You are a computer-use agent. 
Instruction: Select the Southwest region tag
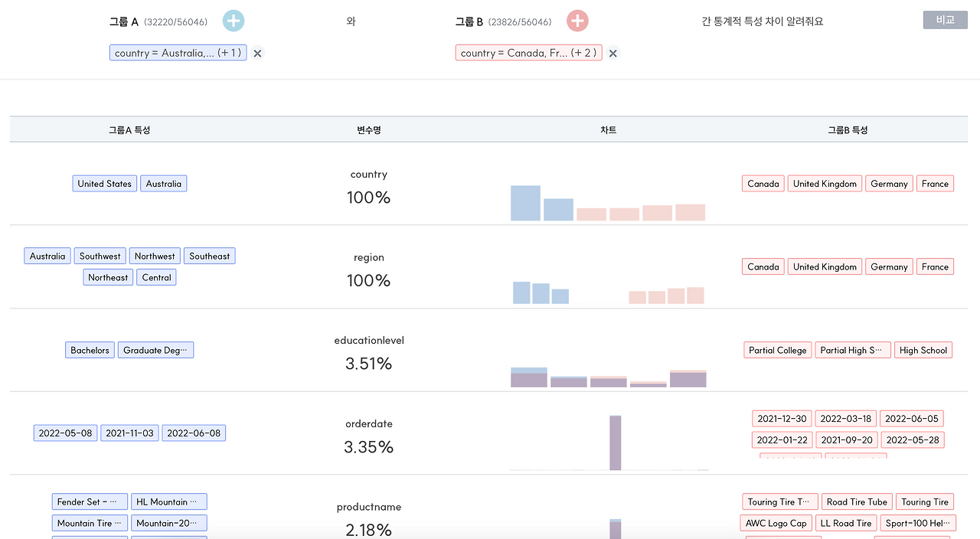(x=100, y=256)
